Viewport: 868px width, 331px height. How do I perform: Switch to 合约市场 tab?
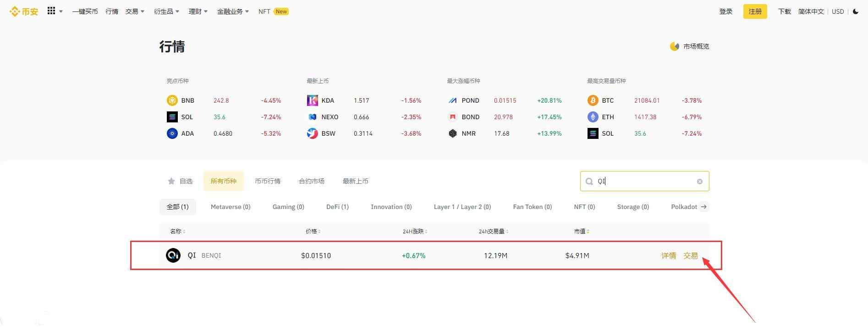tap(312, 181)
